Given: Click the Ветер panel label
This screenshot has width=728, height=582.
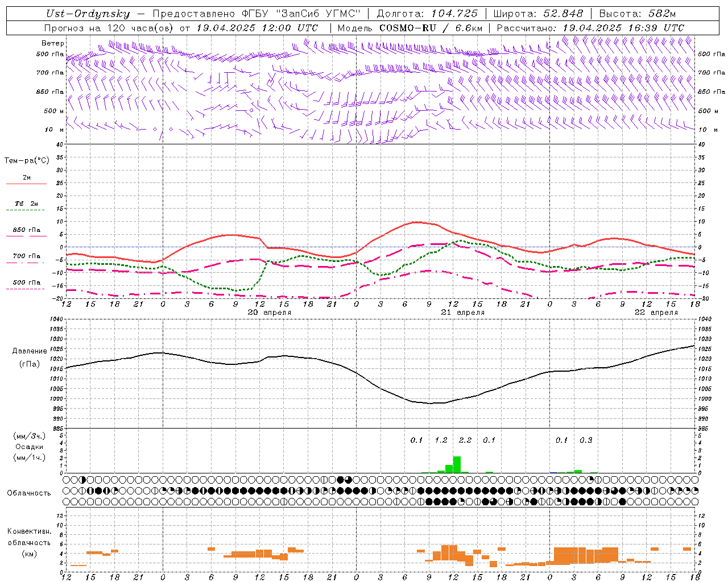Looking at the screenshot, I should (x=53, y=43).
